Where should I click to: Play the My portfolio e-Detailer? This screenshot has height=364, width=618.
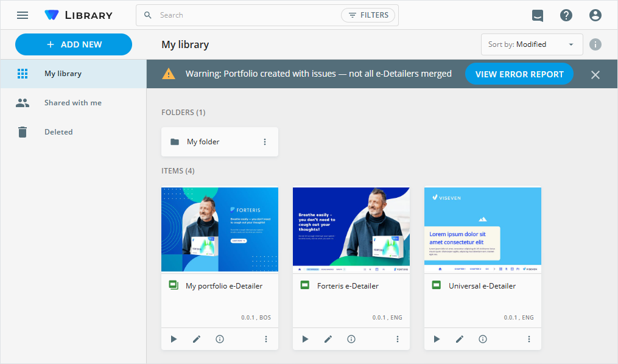pyautogui.click(x=174, y=339)
